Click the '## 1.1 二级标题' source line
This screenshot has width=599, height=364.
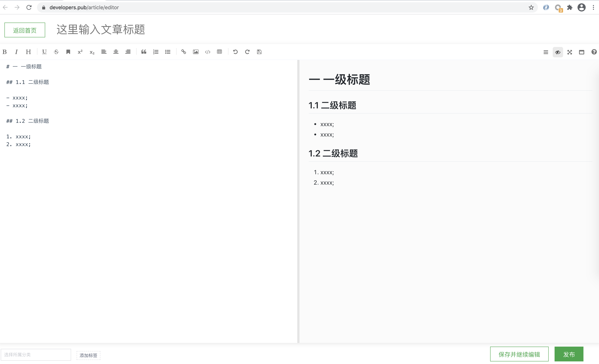27,82
